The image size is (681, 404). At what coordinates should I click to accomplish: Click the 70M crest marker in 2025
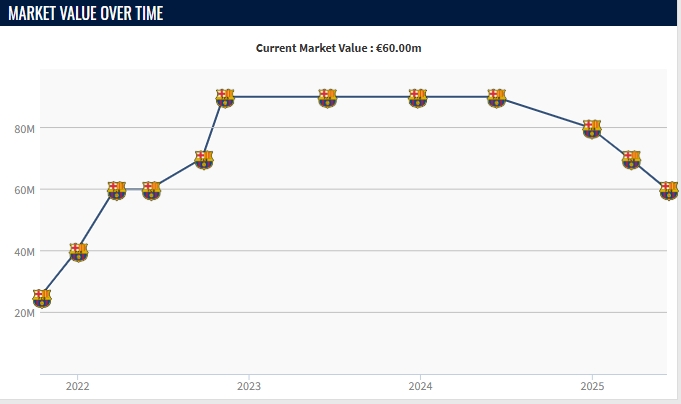pyautogui.click(x=631, y=159)
